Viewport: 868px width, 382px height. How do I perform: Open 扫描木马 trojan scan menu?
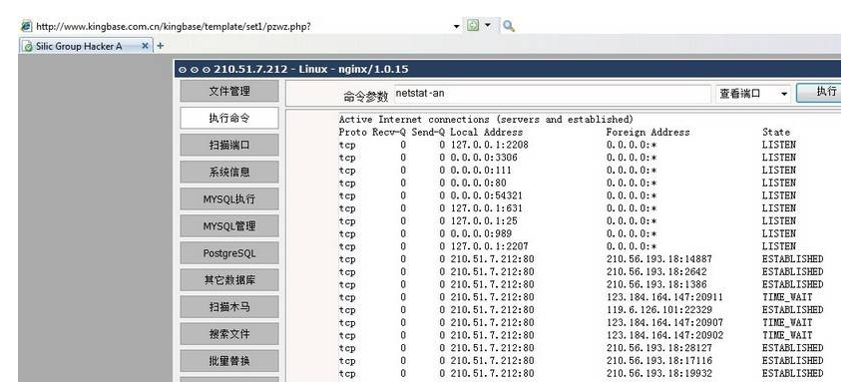[229, 307]
